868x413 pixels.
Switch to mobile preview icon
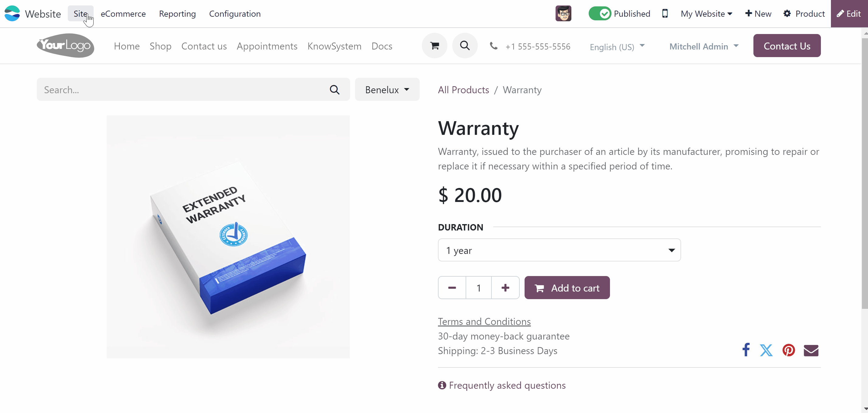click(665, 13)
